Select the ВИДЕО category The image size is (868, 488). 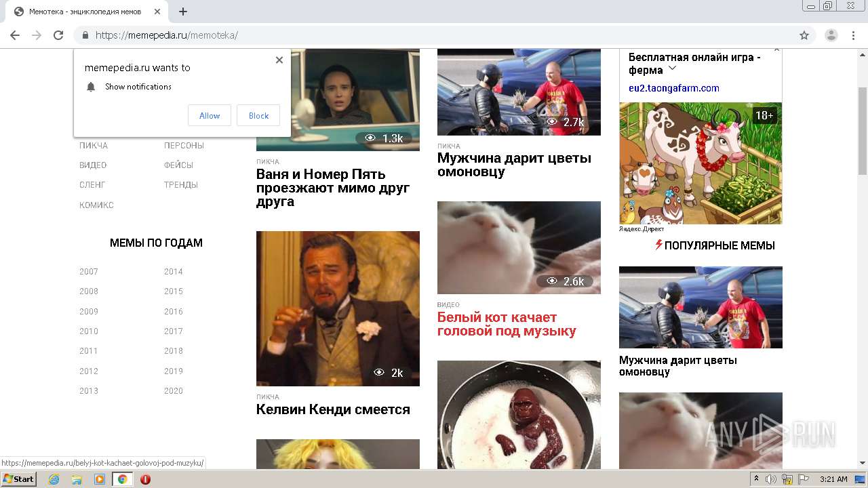(93, 165)
